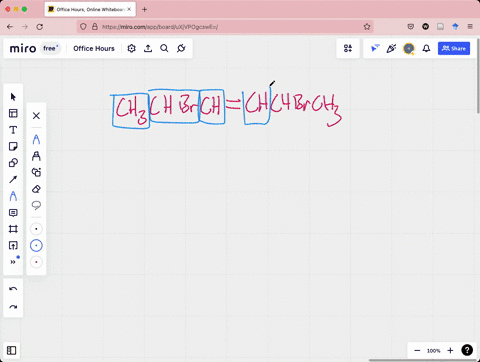This screenshot has width=480, height=362.
Task: Open the integrations plug icon
Action: [181, 49]
